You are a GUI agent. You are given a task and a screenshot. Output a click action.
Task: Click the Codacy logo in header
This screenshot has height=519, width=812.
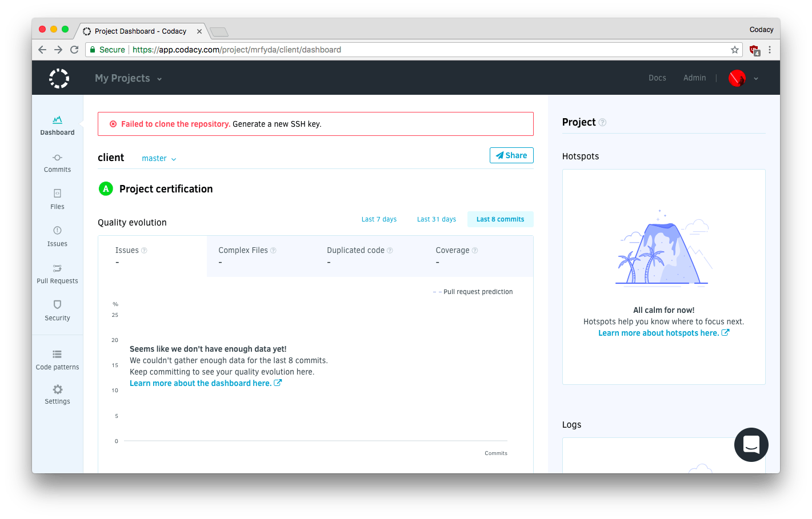[59, 78]
